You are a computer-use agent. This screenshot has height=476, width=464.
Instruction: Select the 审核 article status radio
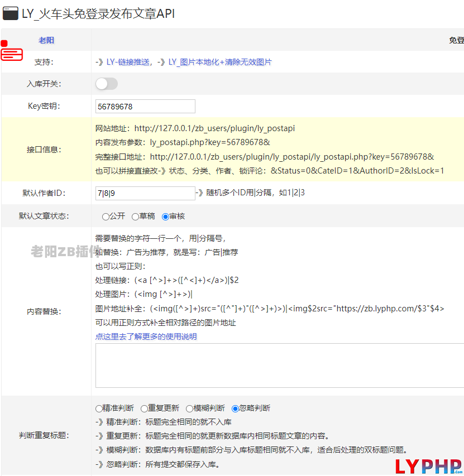[x=165, y=217]
